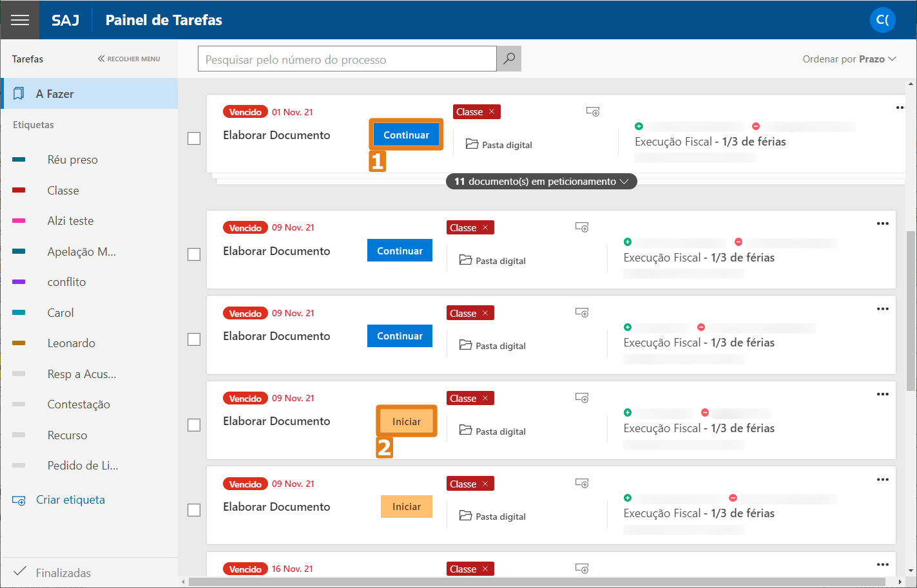Open the user avatar menu
This screenshot has height=588, width=917.
click(x=883, y=20)
